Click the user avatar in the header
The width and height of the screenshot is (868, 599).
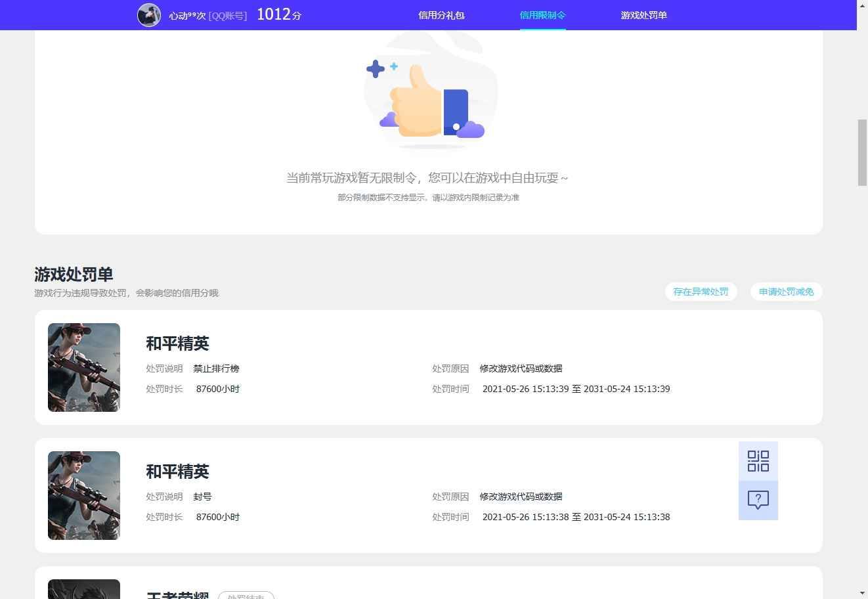(149, 14)
